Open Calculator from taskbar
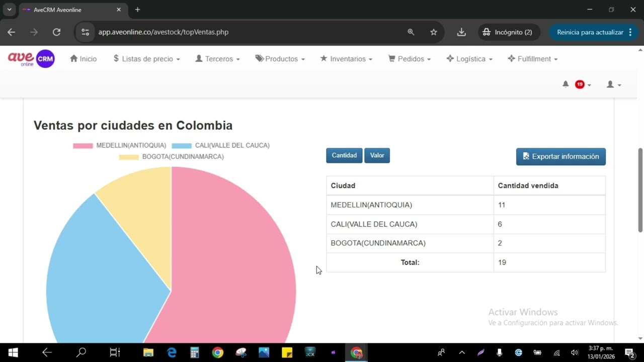This screenshot has width=644, height=362. (x=195, y=352)
